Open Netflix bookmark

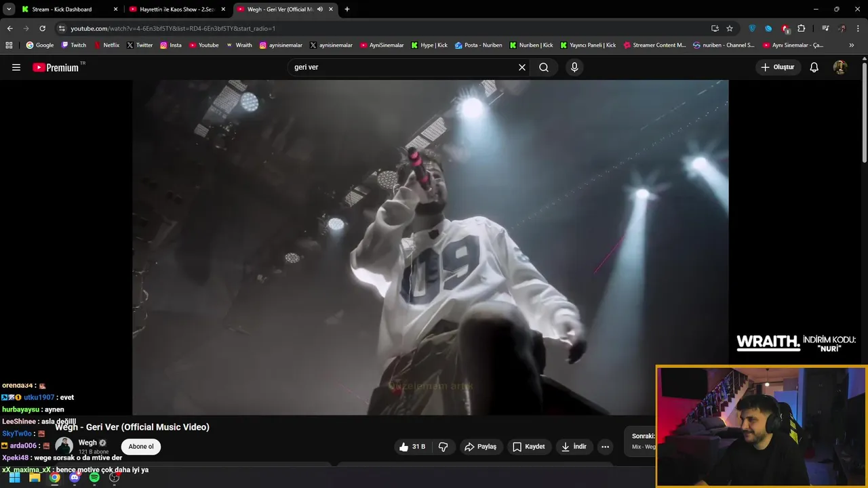[106, 45]
